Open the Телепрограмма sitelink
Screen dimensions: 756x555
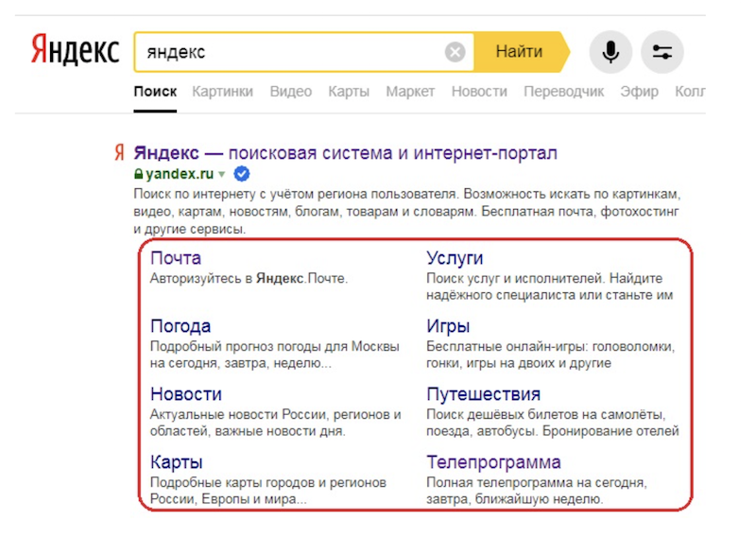(493, 462)
